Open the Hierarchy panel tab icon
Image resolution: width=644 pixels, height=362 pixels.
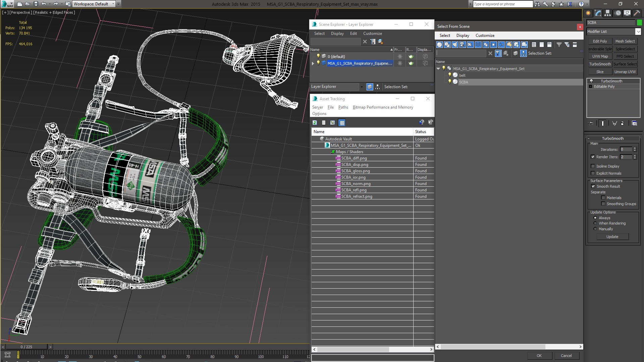pyautogui.click(x=607, y=13)
